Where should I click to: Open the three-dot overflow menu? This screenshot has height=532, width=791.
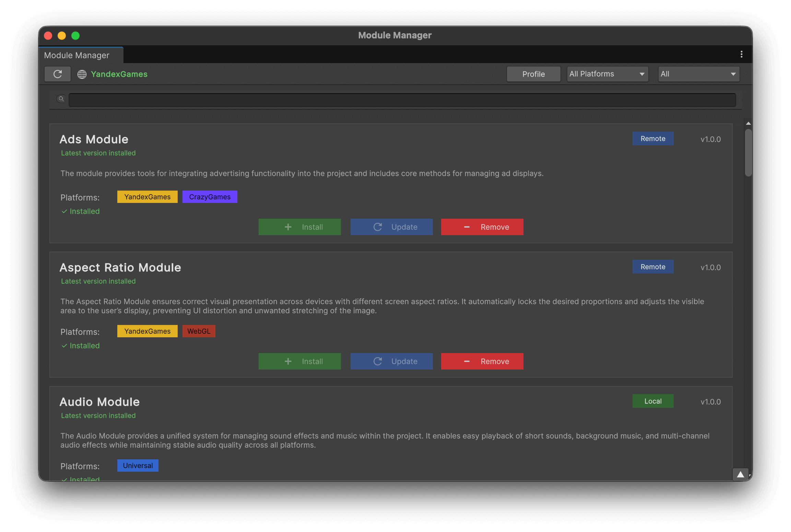click(741, 54)
